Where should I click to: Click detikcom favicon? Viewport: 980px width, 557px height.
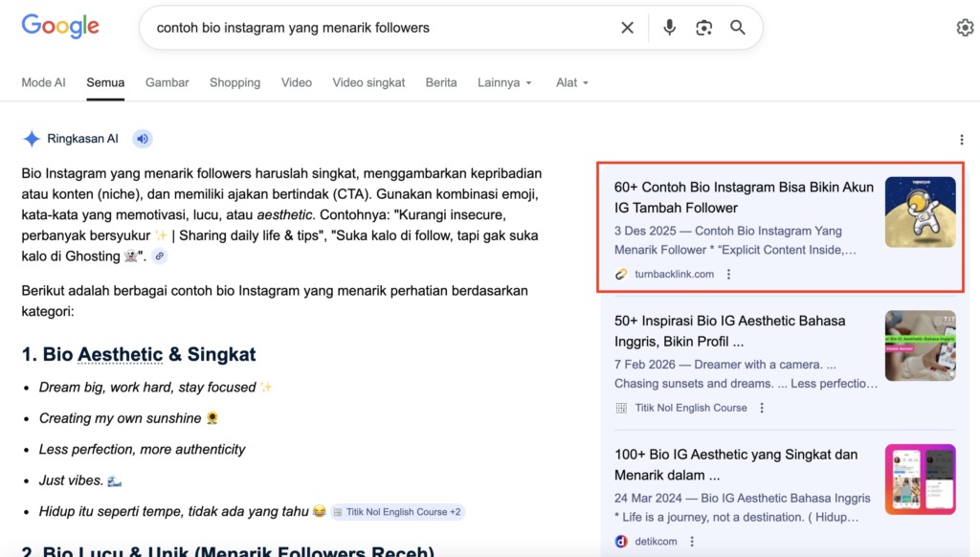620,542
